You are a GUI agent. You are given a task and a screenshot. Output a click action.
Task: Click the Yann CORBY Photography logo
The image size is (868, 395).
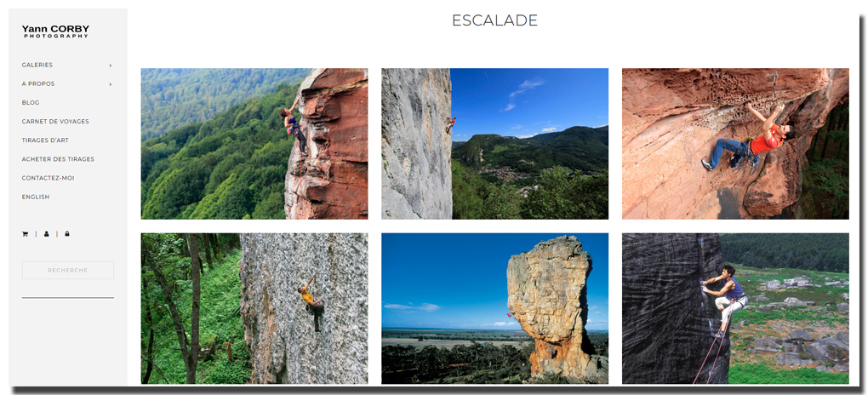[55, 31]
